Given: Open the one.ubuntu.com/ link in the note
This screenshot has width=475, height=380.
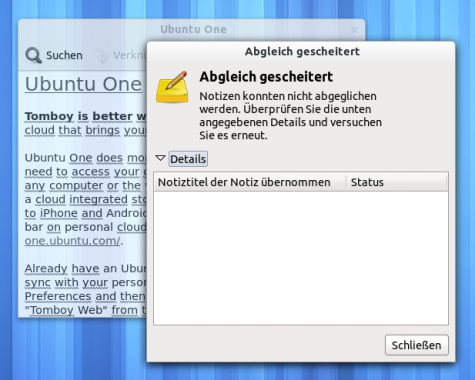Looking at the screenshot, I should click(x=72, y=241).
